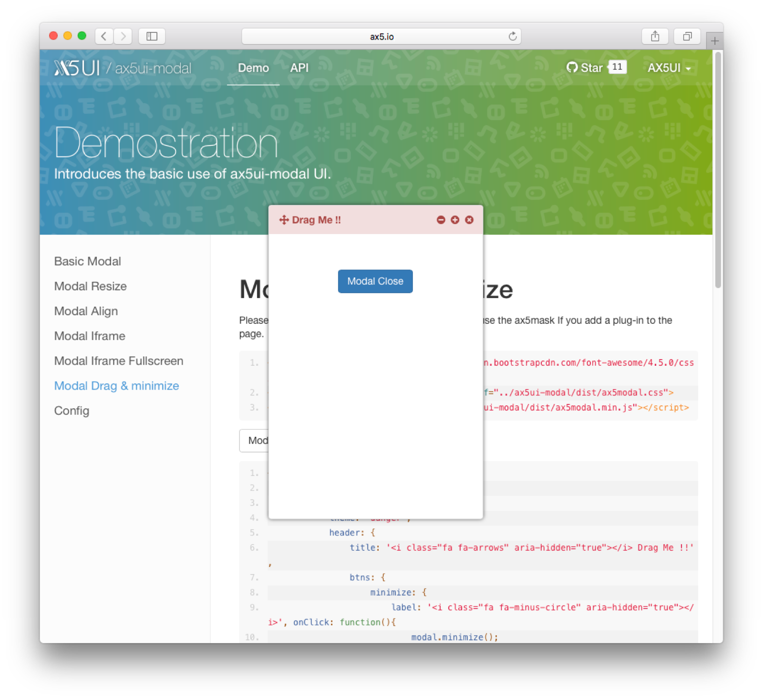763x700 pixels.
Task: Click the Drag Me !! modal title
Action: click(x=316, y=220)
